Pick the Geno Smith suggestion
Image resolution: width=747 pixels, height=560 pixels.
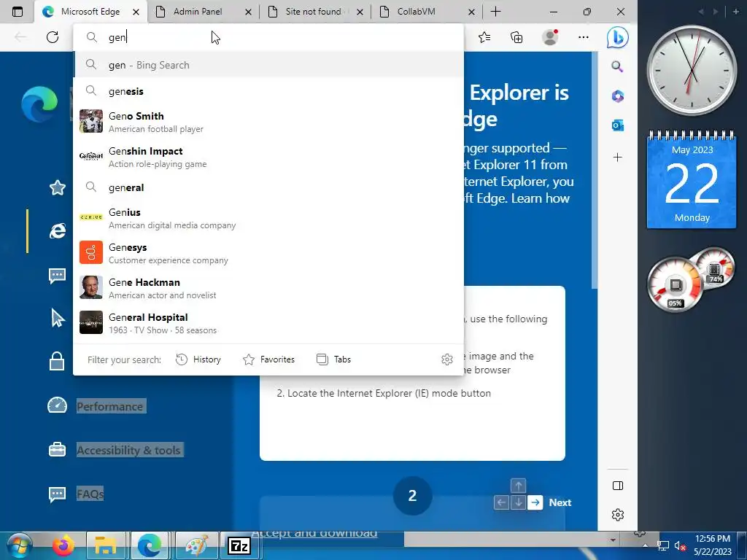pyautogui.click(x=269, y=122)
